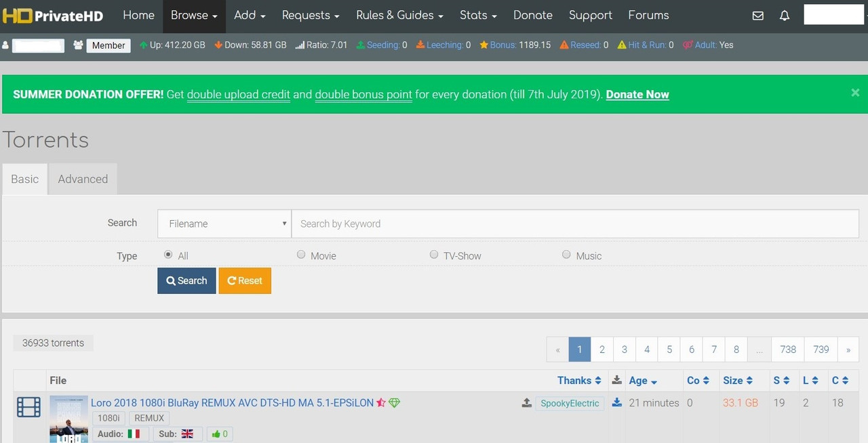Go to last page 739

821,350
